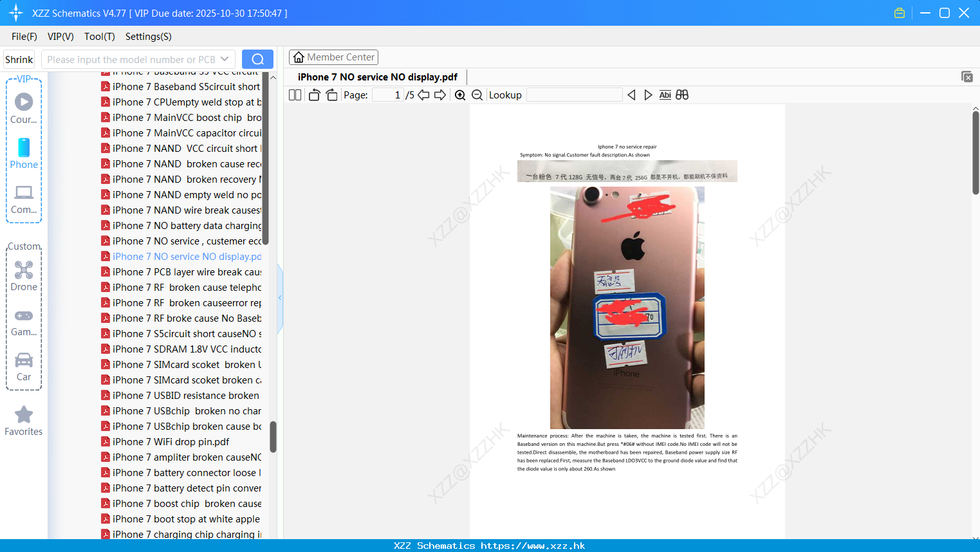Go to previous page arrow
The width and height of the screenshot is (980, 552).
423,95
